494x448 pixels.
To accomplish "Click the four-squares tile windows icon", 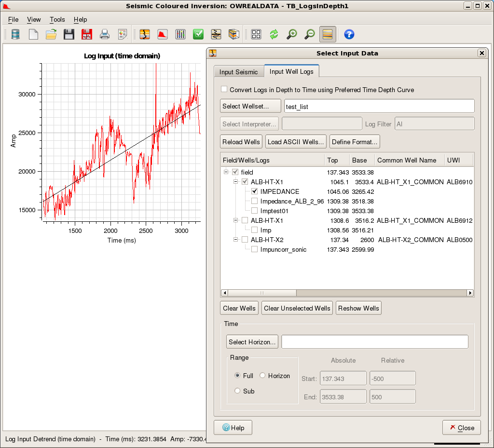I will [256, 34].
